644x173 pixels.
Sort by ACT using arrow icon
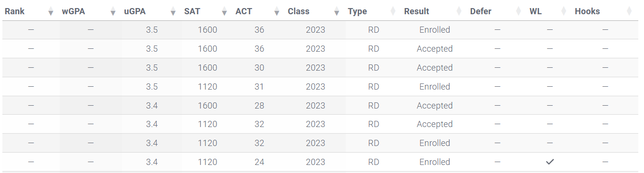pos(276,11)
